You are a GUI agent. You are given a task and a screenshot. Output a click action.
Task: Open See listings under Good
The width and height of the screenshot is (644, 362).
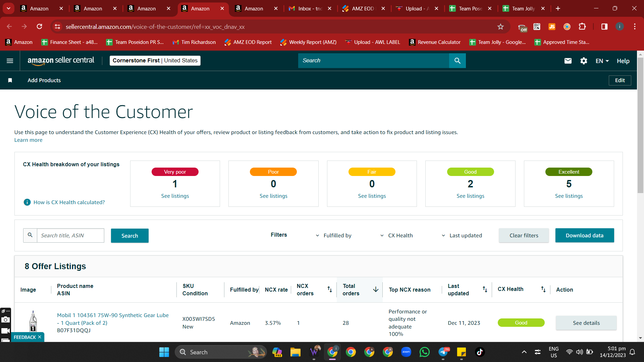(x=470, y=196)
